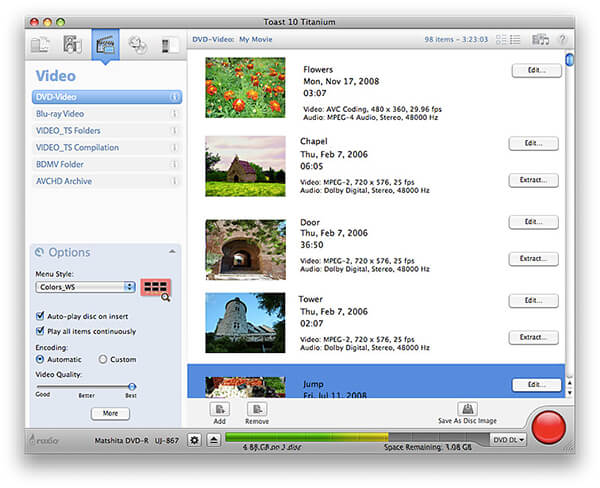The width and height of the screenshot is (600, 488).
Task: Click the My Movie disc title
Action: pyautogui.click(x=256, y=39)
